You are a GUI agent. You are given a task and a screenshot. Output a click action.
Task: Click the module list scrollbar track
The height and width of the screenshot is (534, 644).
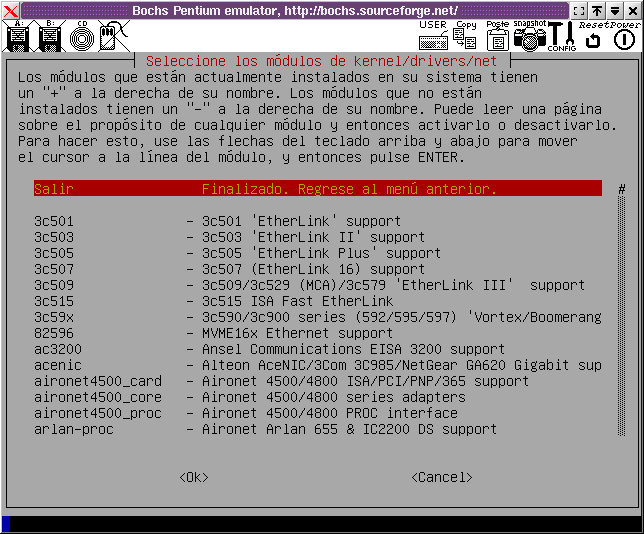tap(622, 316)
